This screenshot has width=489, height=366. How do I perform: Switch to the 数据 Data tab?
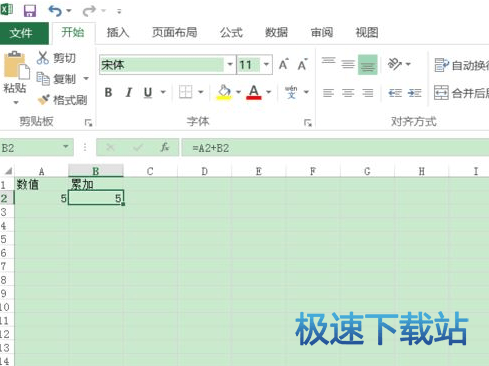pos(276,33)
